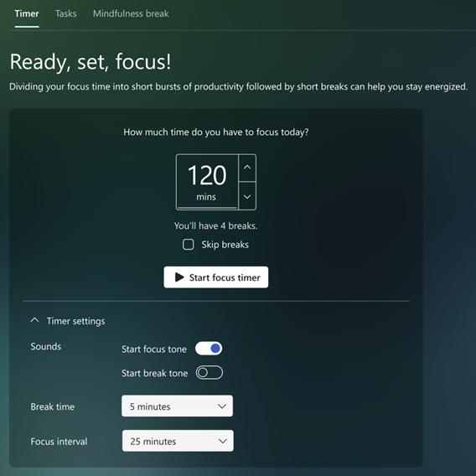
Task: Start the focus timer
Action: click(216, 277)
